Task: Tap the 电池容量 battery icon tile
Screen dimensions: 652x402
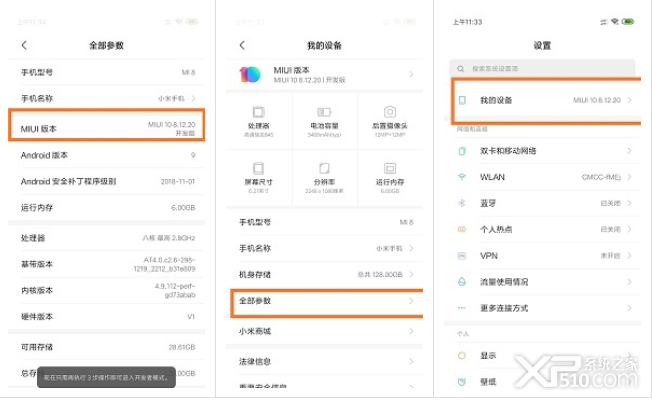Action: coord(324,112)
